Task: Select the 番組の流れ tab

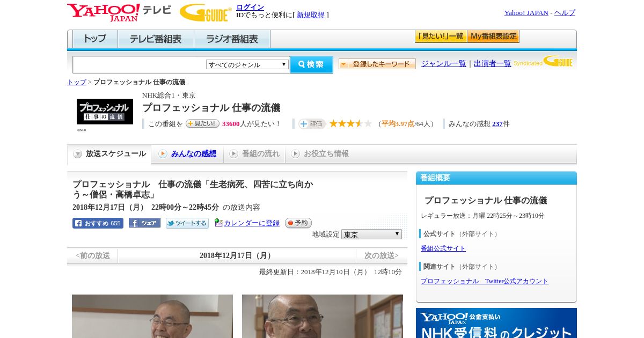Action: pyautogui.click(x=254, y=154)
